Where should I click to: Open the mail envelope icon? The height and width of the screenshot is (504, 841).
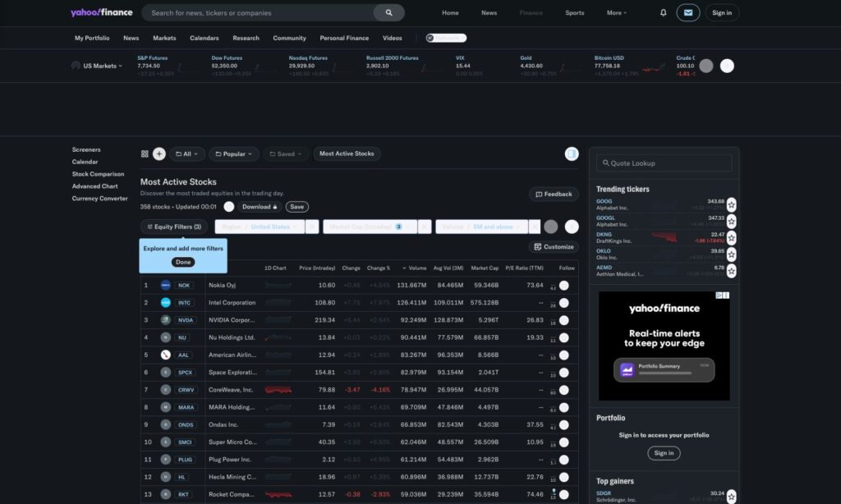[x=688, y=13]
